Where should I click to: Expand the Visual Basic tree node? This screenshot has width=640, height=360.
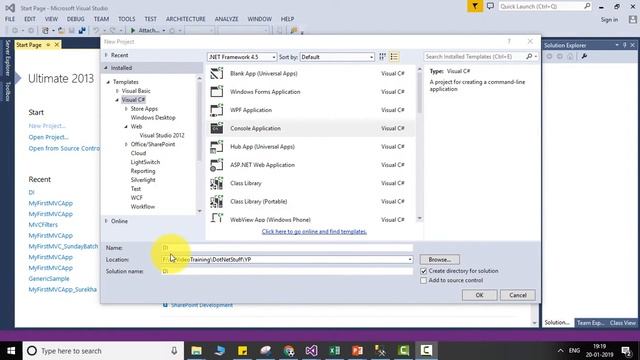click(117, 91)
